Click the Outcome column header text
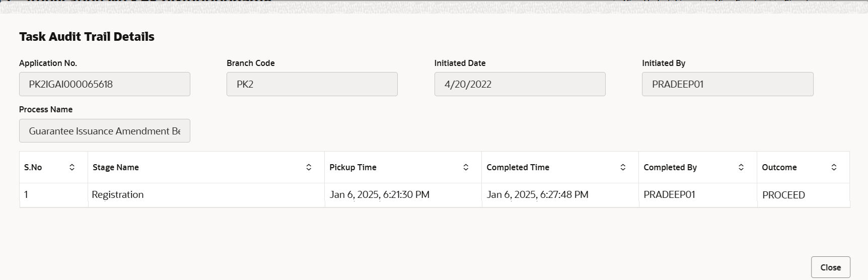The image size is (868, 280). (779, 167)
